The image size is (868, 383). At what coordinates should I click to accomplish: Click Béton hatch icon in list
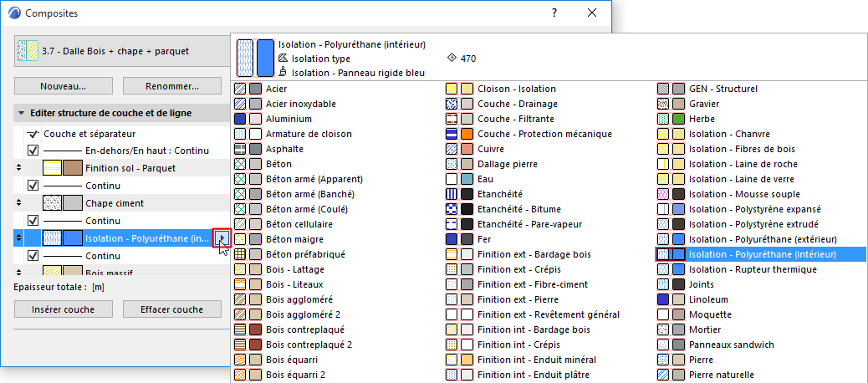click(x=240, y=164)
